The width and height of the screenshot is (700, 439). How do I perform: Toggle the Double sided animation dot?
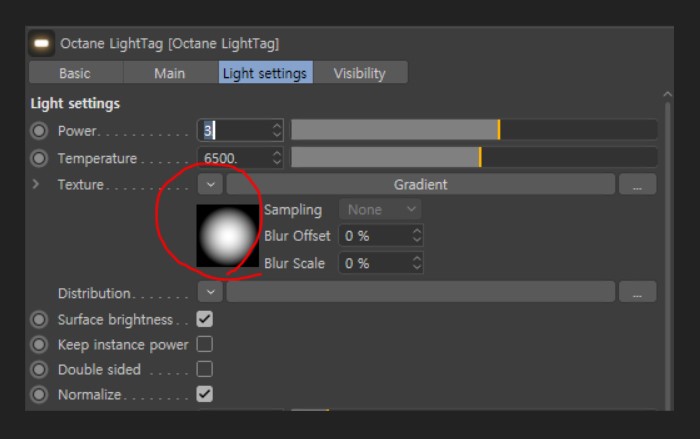point(39,369)
